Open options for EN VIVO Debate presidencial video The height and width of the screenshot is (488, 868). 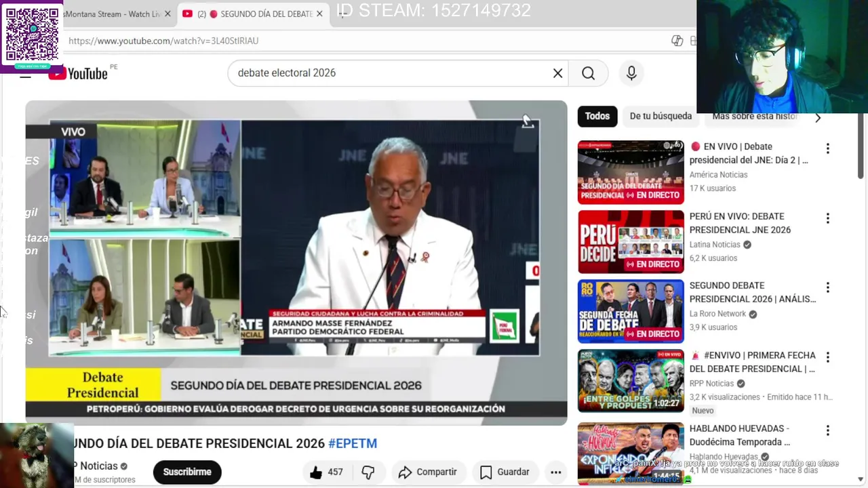[x=827, y=148]
